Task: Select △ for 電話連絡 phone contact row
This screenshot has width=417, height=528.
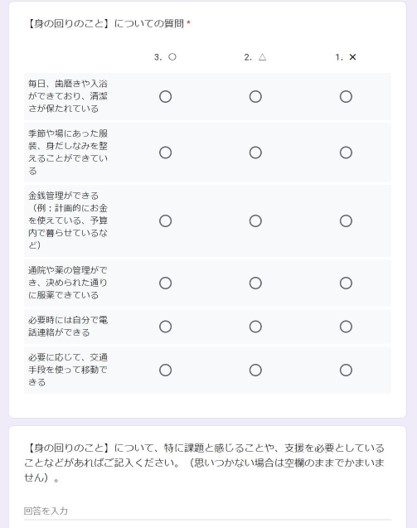Action: tap(255, 327)
